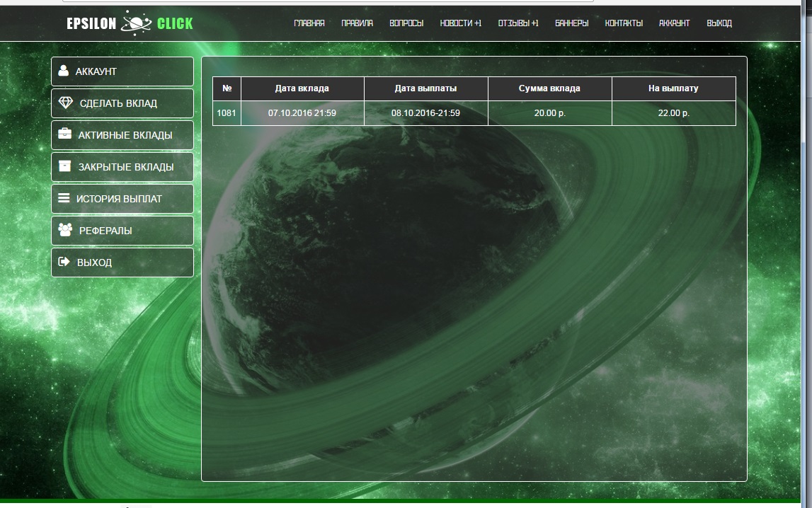Click Выход in the top navigation bar
The width and height of the screenshot is (812, 508).
(x=719, y=23)
